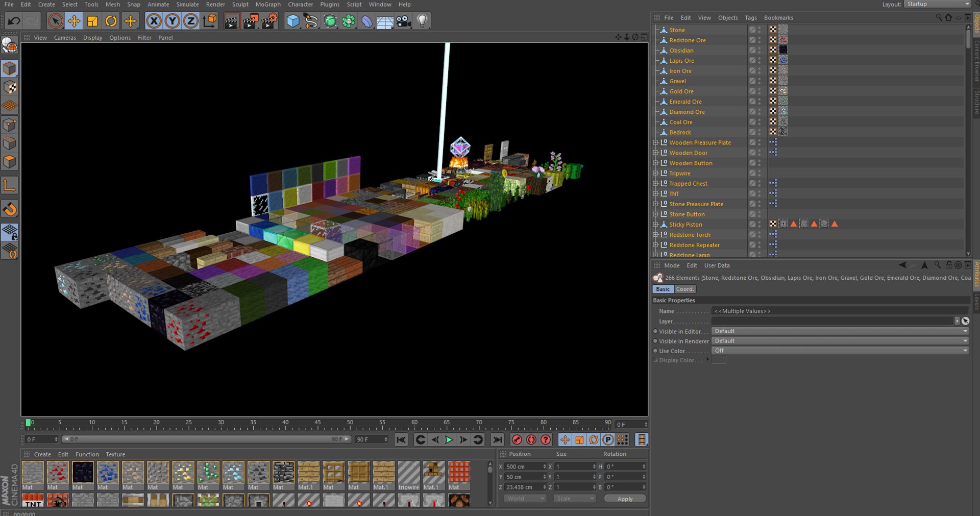Image resolution: width=980 pixels, height=516 pixels.
Task: Open the camera objects icon
Action: click(x=404, y=21)
